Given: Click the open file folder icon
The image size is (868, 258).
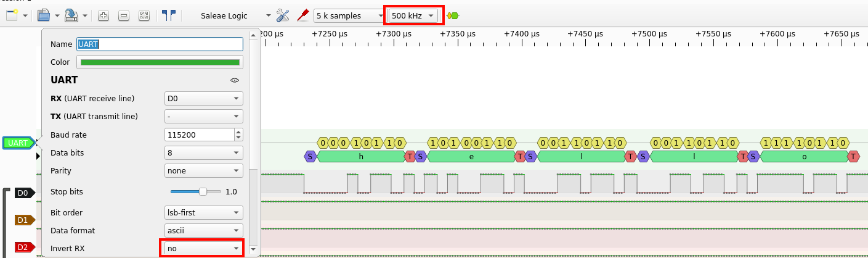Looking at the screenshot, I should [x=43, y=15].
